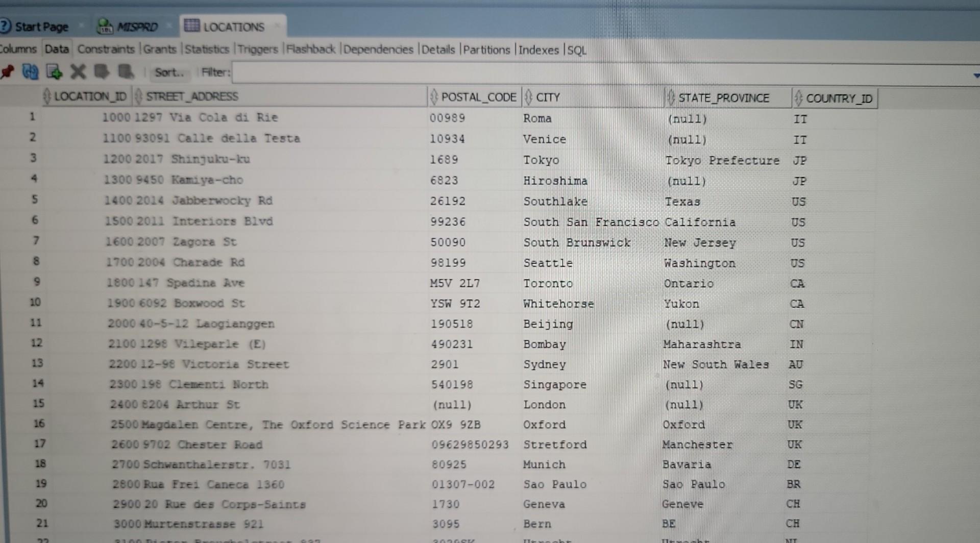Open the Sort.. dialog
Viewport: 980px width, 543px height.
coord(169,72)
